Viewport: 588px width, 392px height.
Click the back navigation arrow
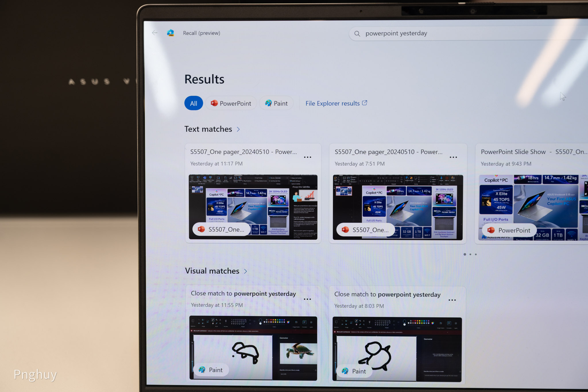point(155,33)
